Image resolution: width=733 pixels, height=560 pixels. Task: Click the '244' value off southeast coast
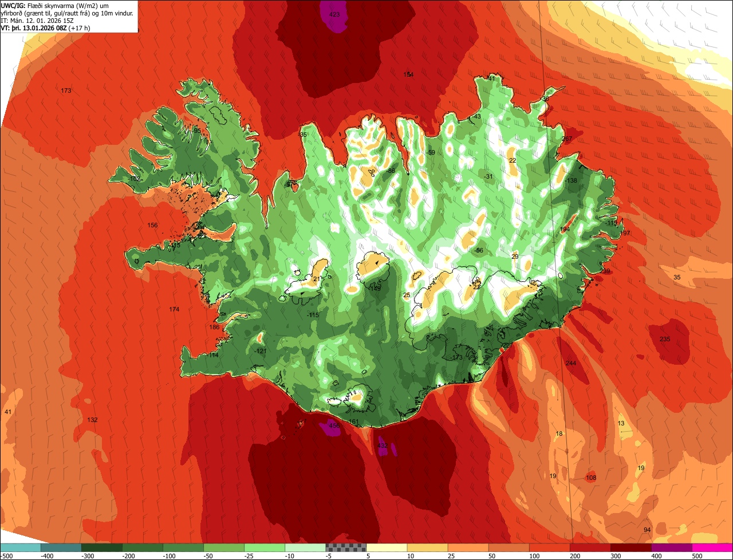[570, 363]
